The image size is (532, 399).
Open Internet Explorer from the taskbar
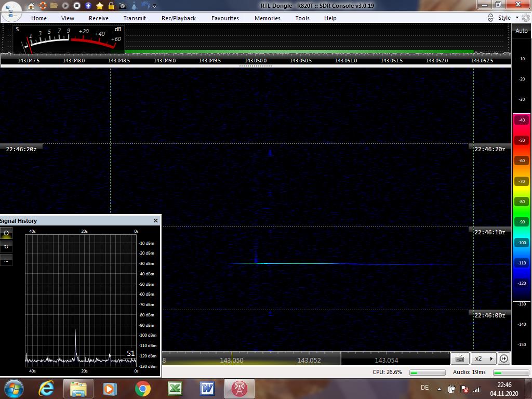click(x=46, y=389)
